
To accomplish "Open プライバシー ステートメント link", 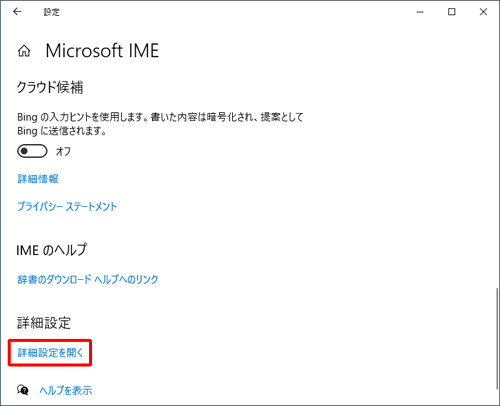I will pos(67,206).
